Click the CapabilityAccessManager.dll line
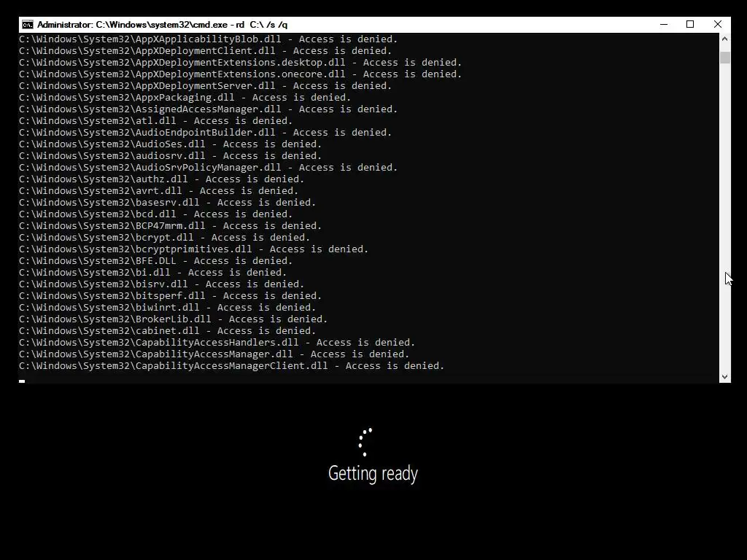This screenshot has width=747, height=560. [x=214, y=354]
